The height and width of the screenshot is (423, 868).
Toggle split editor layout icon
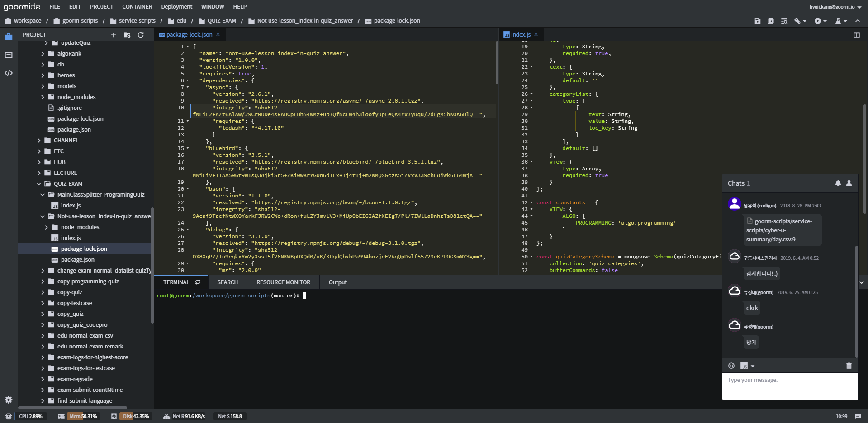pyautogui.click(x=856, y=35)
